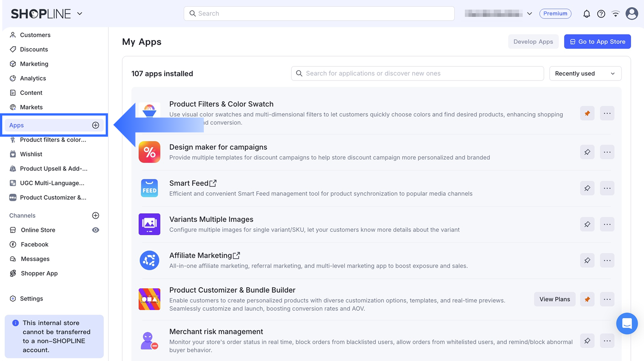The height and width of the screenshot is (361, 644).
Task: Click Go to App Store button
Action: (597, 42)
